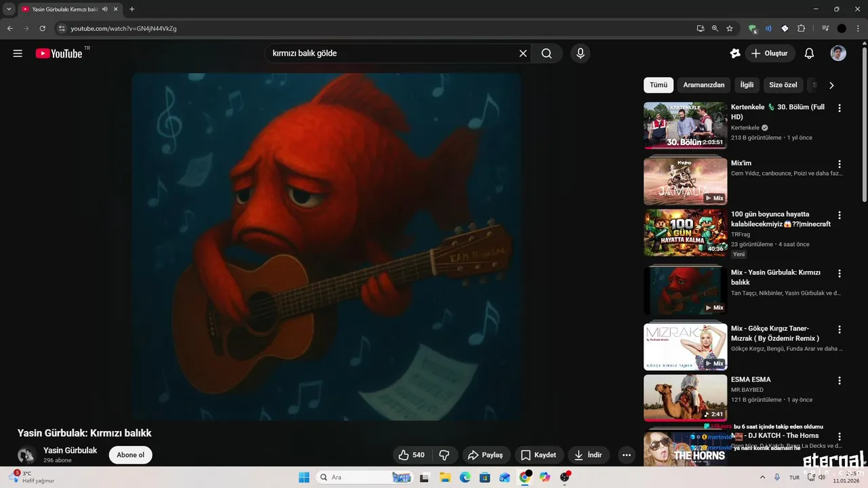Click the video player to pause
This screenshot has width=868, height=488.
pyautogui.click(x=326, y=247)
